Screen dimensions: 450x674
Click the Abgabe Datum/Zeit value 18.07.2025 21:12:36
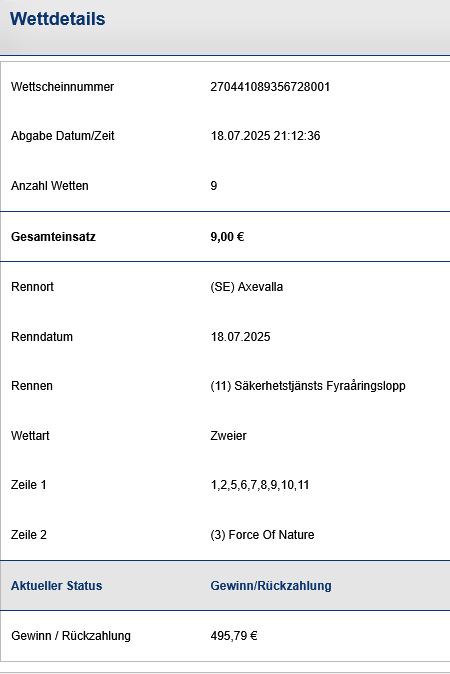pyautogui.click(x=265, y=136)
